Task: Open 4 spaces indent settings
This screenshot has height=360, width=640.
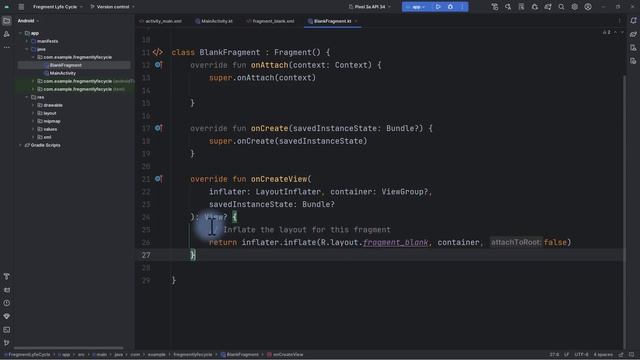Action: [x=603, y=355]
